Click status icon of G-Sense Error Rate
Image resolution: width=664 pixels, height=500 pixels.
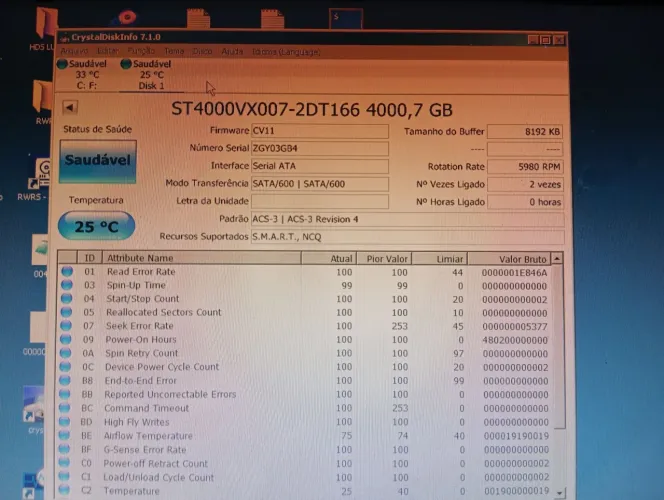[x=64, y=449]
